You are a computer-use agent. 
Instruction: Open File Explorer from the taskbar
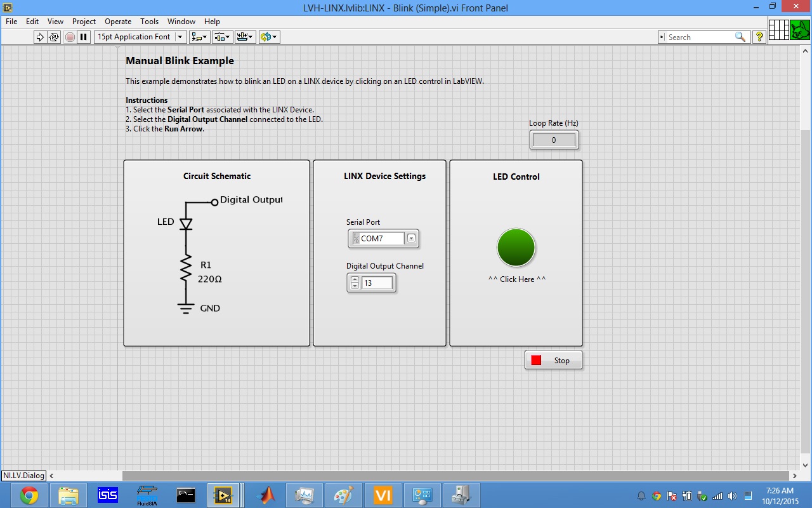coord(68,495)
